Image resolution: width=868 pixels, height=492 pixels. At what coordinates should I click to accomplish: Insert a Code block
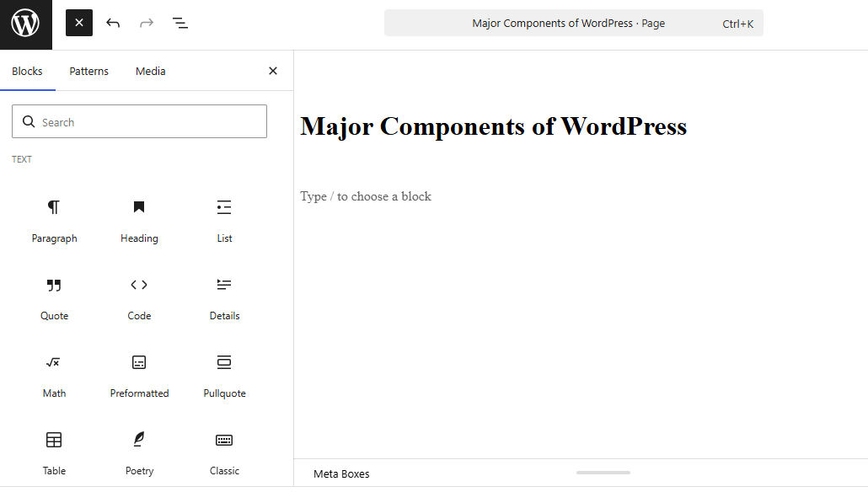pyautogui.click(x=140, y=299)
